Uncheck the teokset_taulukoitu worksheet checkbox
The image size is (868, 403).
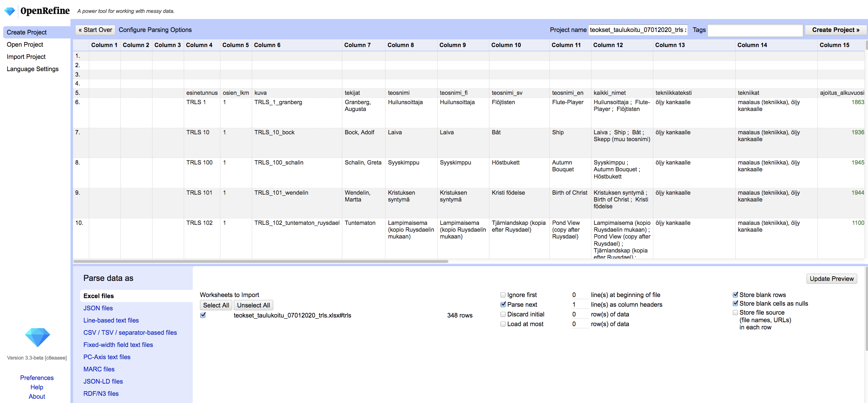[x=203, y=315]
